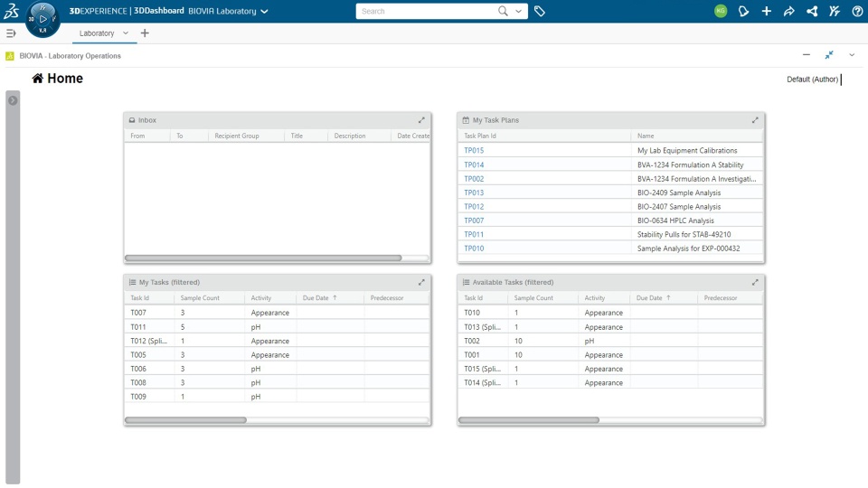Click the plus Add content icon

766,11
